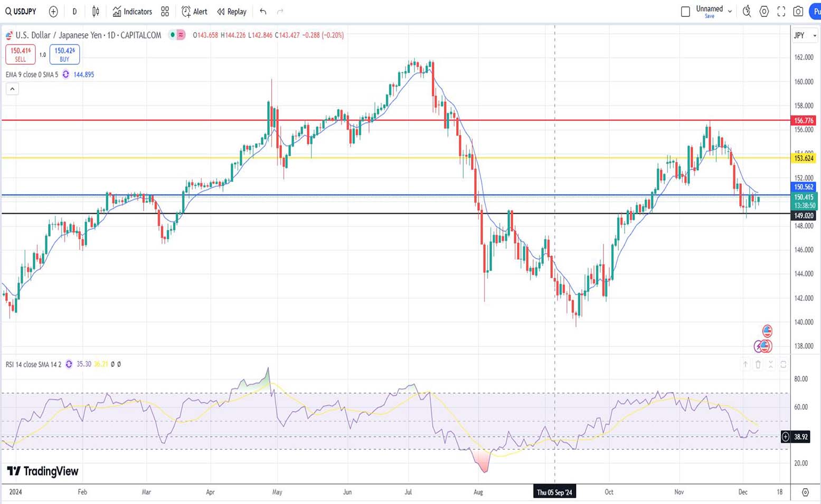Click the BUY 150.426 button
The image size is (821, 504).
pos(64,54)
